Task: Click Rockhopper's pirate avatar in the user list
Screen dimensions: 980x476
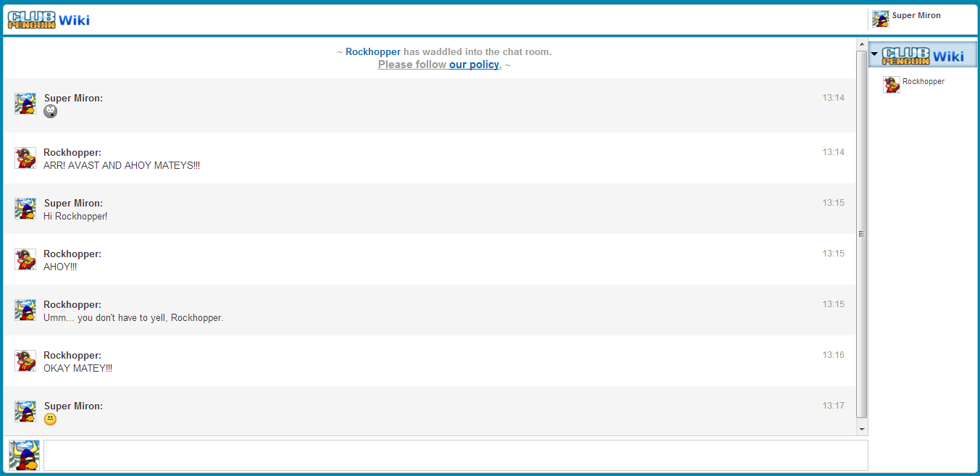Action: point(892,85)
